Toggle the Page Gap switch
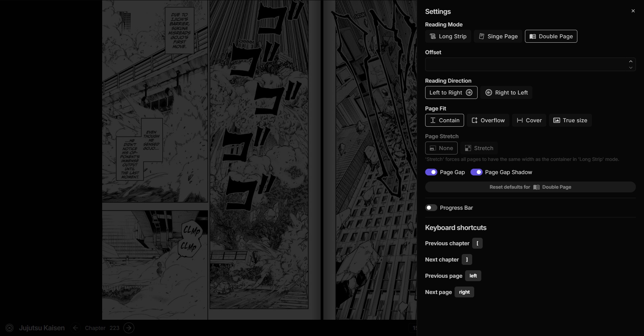The height and width of the screenshot is (336, 644). (431, 172)
